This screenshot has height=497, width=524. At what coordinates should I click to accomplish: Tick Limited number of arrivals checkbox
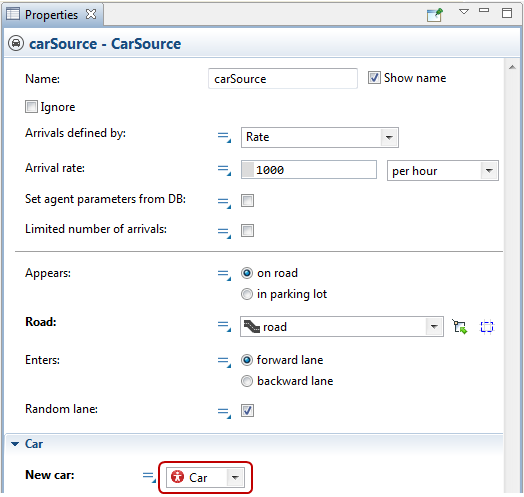click(x=247, y=230)
